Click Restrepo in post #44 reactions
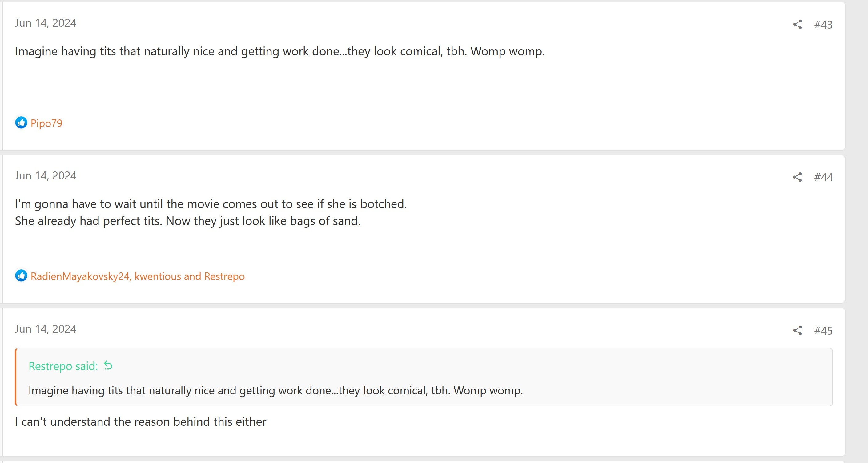Screen dimensions: 868x463 coord(224,276)
